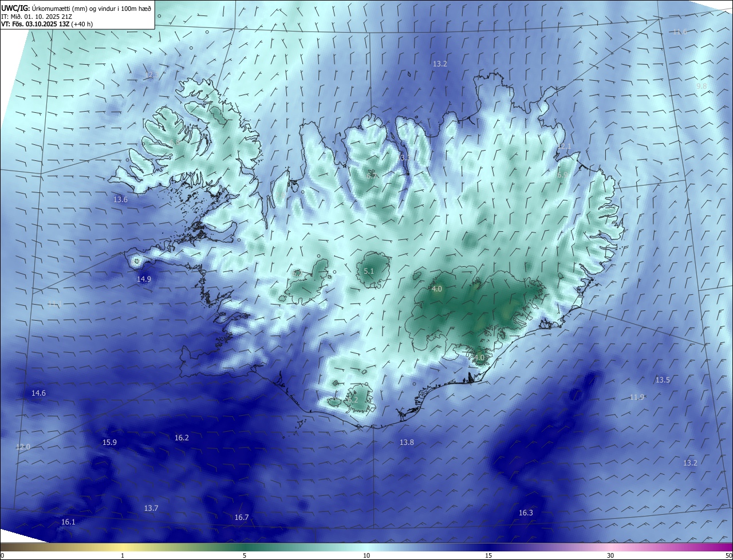Image resolution: width=733 pixels, height=560 pixels.
Task: Click the 0 tick on the colour scale
Action: click(x=2, y=555)
